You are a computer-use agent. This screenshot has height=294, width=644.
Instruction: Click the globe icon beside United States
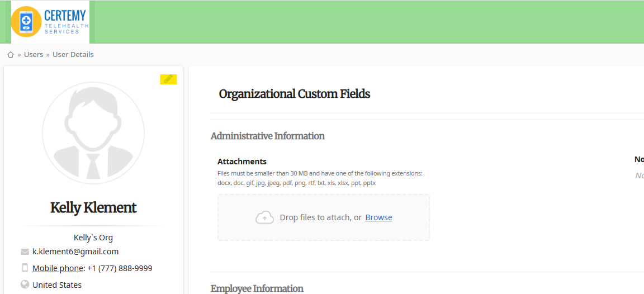25,284
